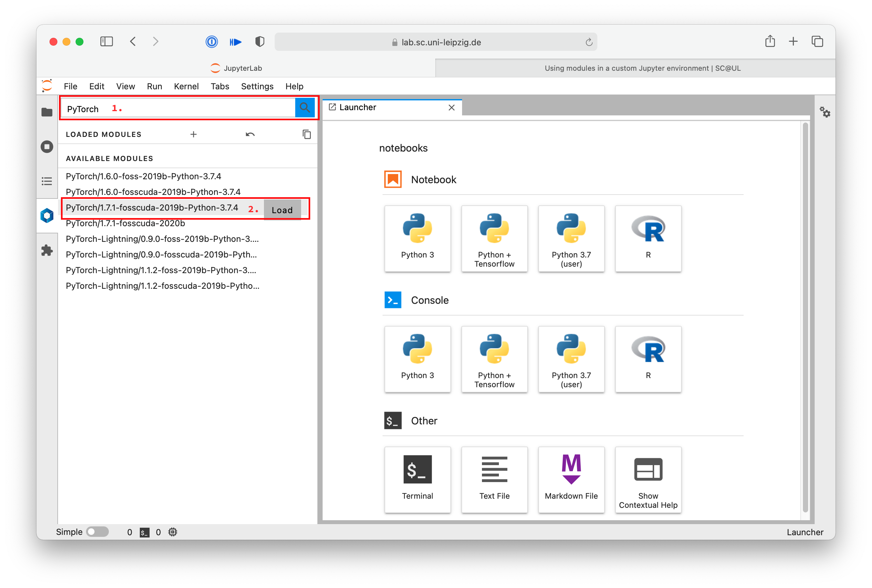Open the Tabs menu
The height and width of the screenshot is (588, 872).
220,86
